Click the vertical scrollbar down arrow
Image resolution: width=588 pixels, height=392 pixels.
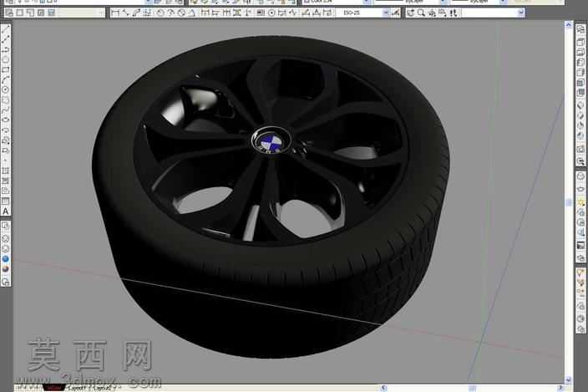click(x=568, y=380)
